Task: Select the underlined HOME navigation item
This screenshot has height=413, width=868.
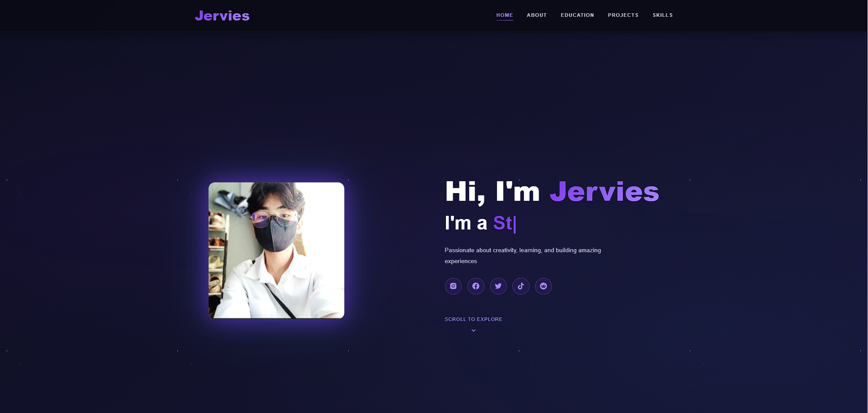Action: pos(505,15)
